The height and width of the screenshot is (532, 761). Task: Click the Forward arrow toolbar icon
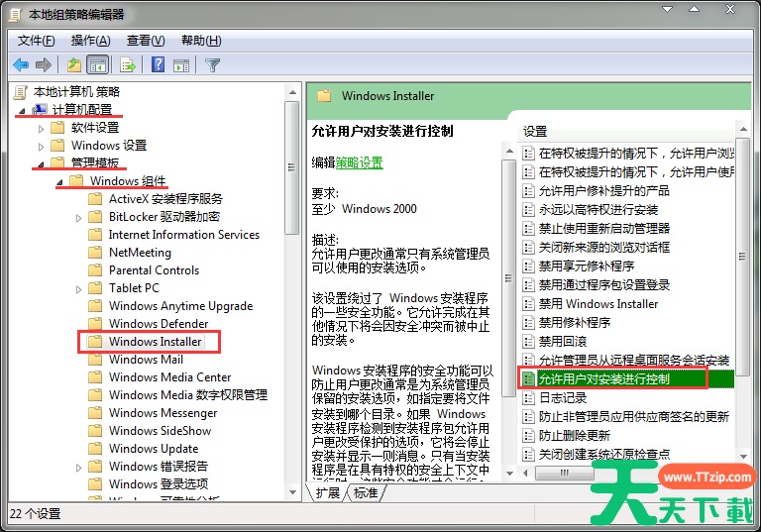(43, 65)
